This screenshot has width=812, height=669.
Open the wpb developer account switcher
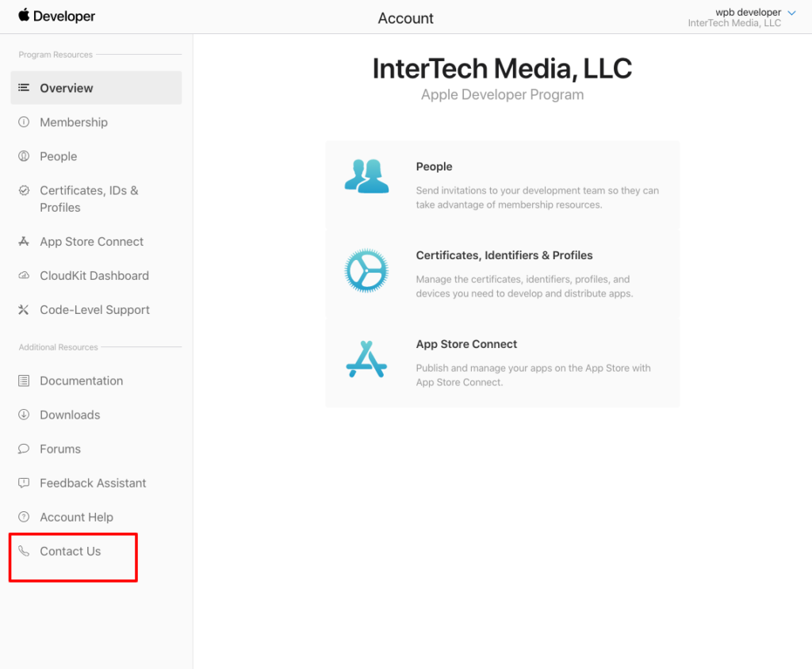[741, 17]
